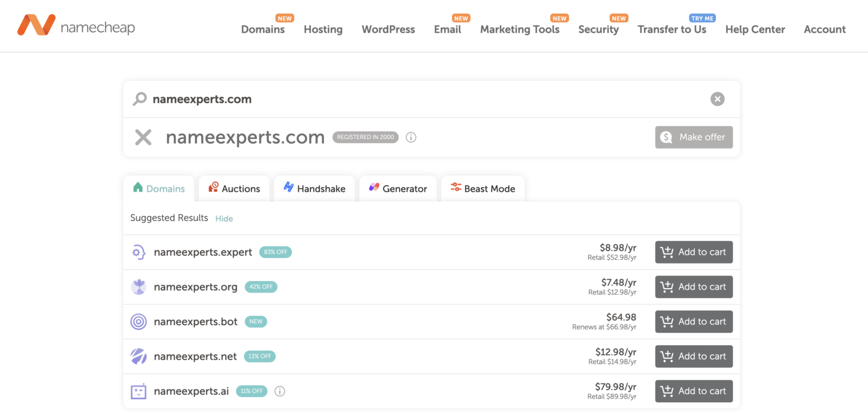
Task: Open the Domains navigation menu
Action: 263,29
